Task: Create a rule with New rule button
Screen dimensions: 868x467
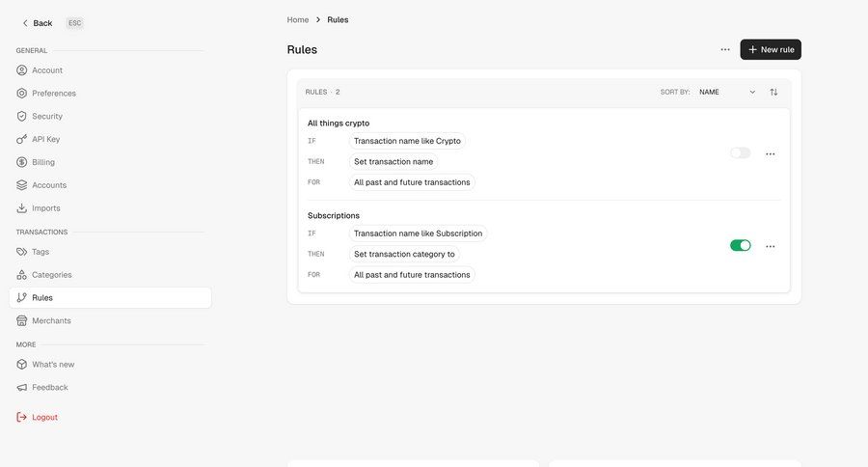Action: [771, 49]
